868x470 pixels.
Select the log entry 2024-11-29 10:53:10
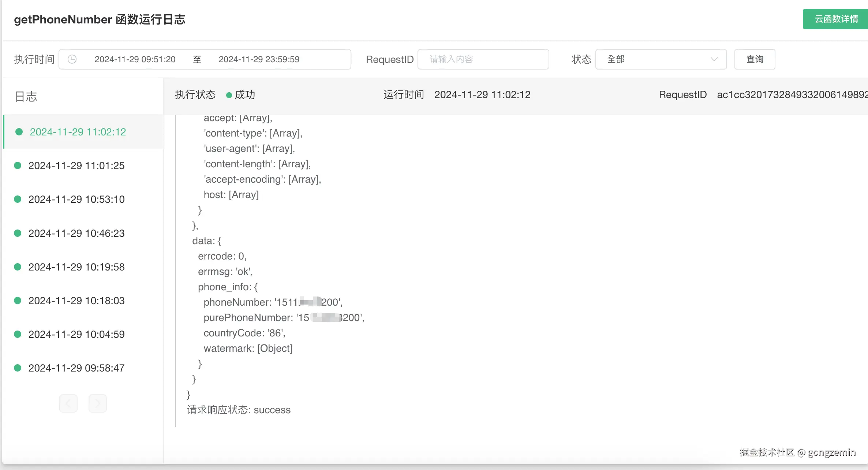(76, 199)
